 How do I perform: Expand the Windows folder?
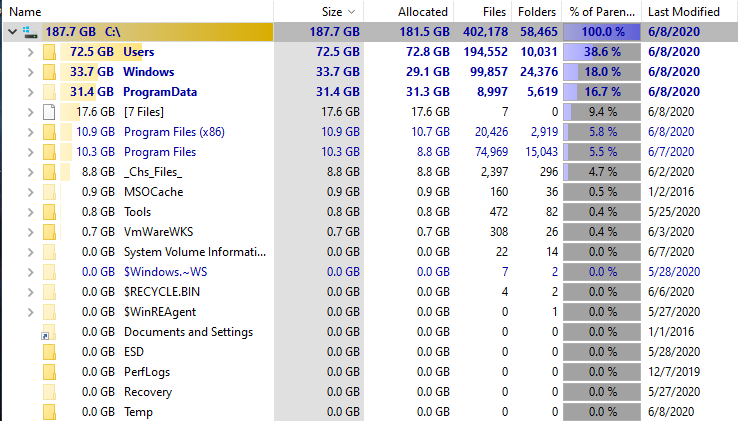(31, 72)
